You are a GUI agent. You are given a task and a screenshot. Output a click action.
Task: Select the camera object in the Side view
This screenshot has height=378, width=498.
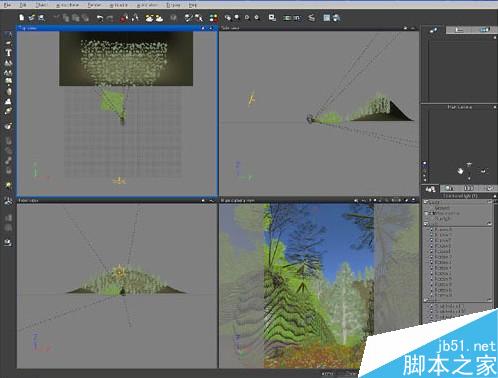point(310,119)
